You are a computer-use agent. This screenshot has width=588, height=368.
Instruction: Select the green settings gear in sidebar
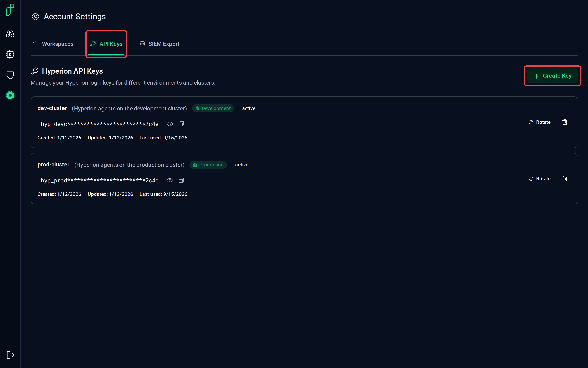[x=10, y=95]
